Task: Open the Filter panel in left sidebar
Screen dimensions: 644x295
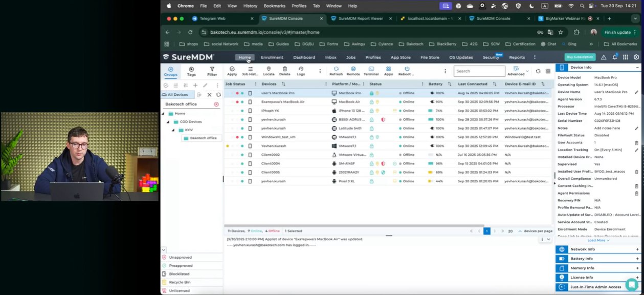Action: point(212,71)
